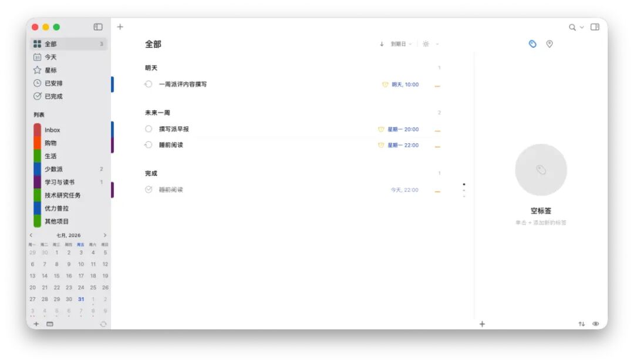Click the clock icon beside 已安排
This screenshot has width=634, height=364.
pyautogui.click(x=37, y=83)
